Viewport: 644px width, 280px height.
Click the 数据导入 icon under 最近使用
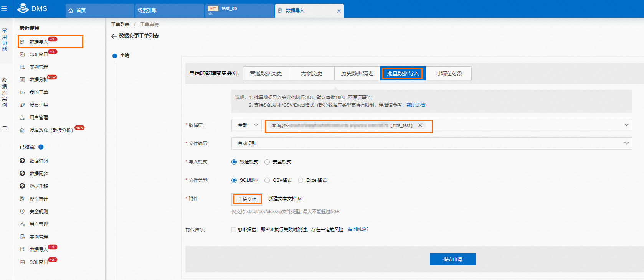(22, 41)
